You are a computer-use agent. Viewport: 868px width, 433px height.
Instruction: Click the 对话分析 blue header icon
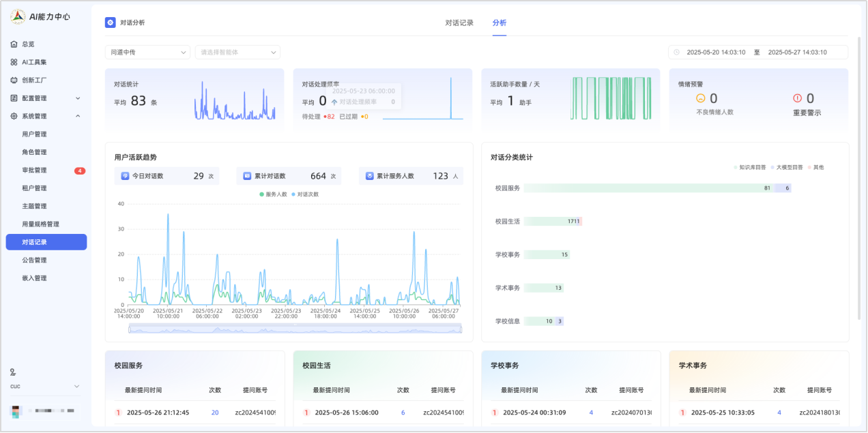(x=110, y=23)
